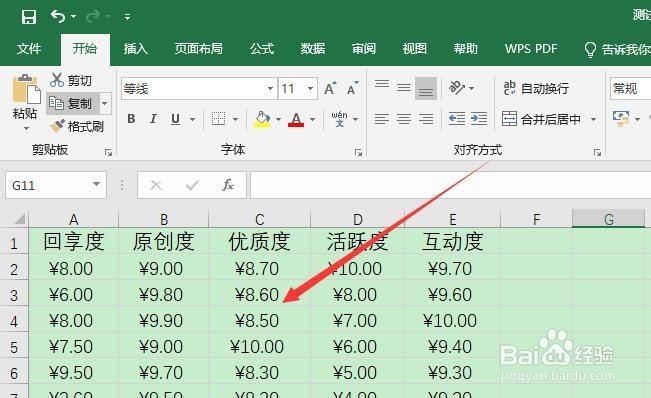Click the 粘贴 paste clipboard icon
Image resolution: width=651 pixels, height=398 pixels.
26,89
